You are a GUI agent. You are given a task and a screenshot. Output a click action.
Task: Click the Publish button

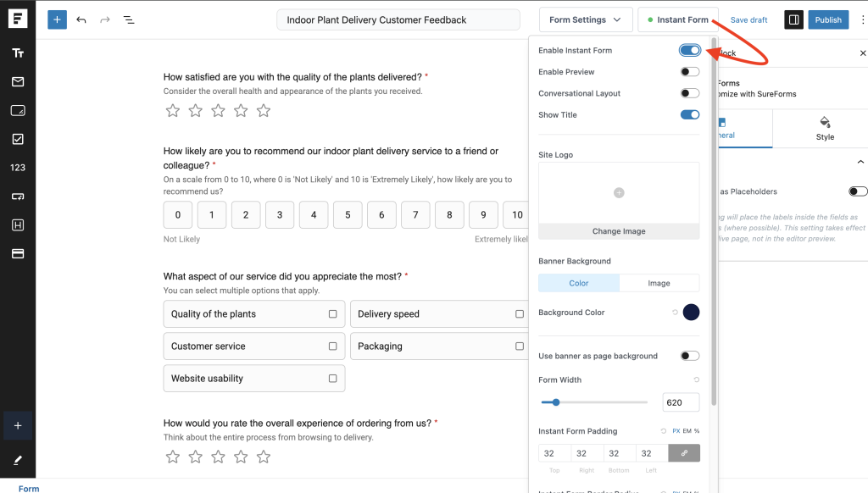[x=828, y=20]
